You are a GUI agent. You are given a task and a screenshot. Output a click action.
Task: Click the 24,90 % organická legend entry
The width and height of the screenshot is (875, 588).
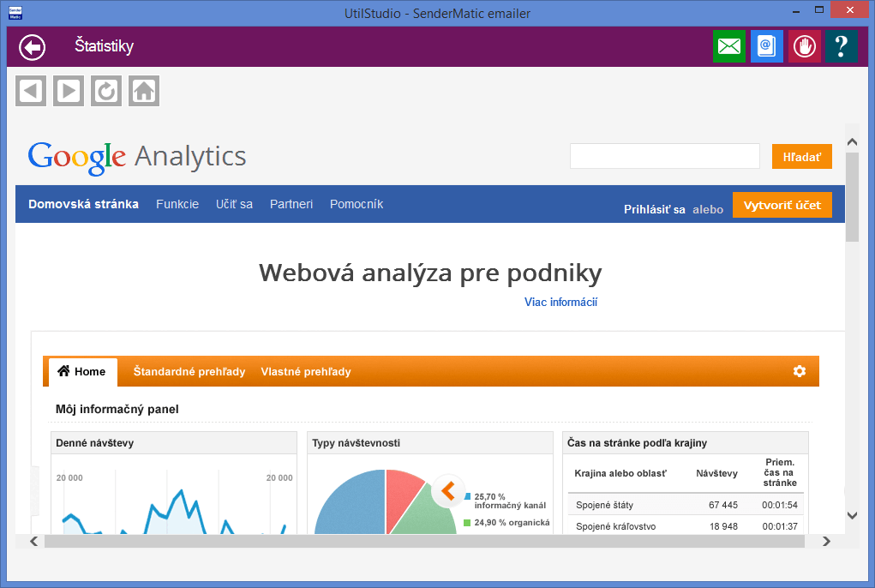point(506,523)
